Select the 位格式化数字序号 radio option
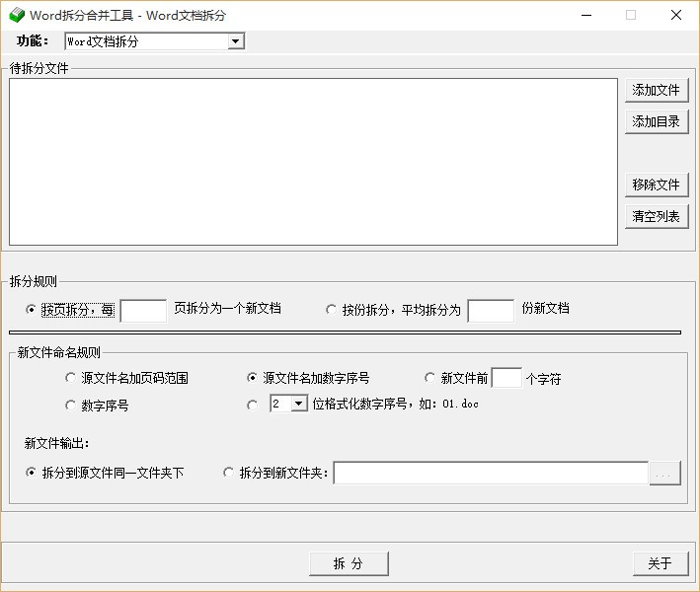This screenshot has height=592, width=700. pyautogui.click(x=252, y=406)
